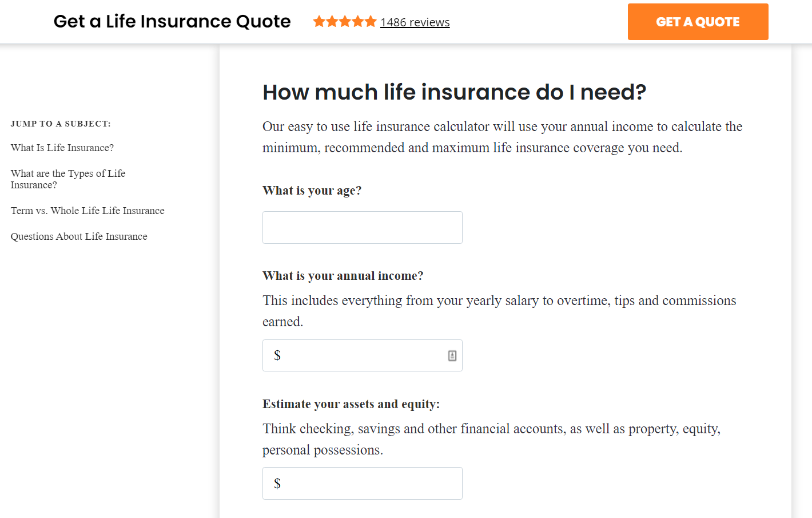Click into the annual income input box

[362, 356]
